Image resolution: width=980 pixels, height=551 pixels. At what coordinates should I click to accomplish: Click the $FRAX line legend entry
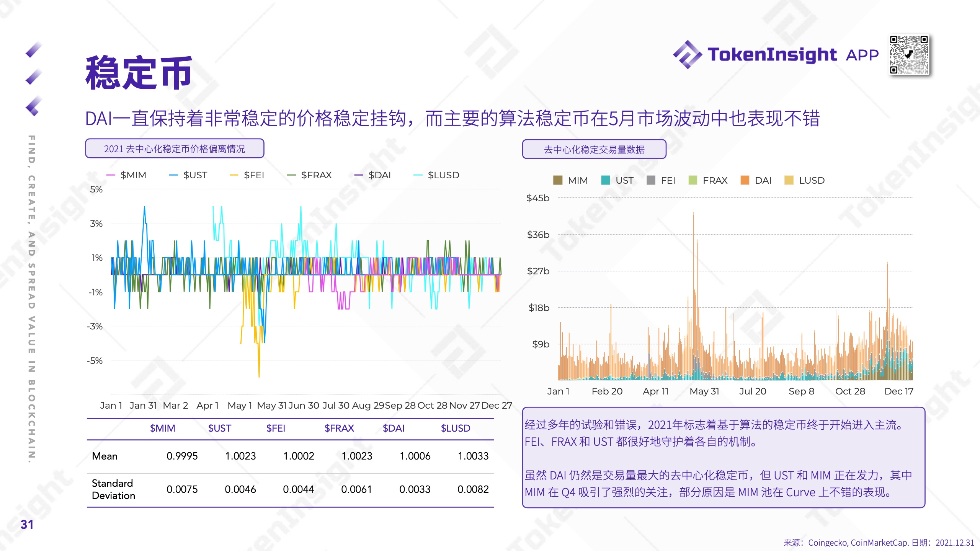(309, 175)
